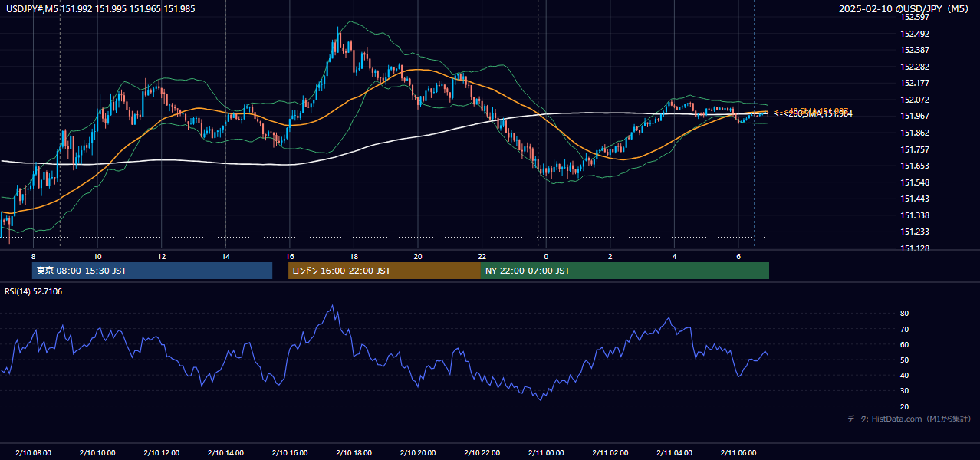
Task: Click price axis value 152.387
Action: pos(916,51)
